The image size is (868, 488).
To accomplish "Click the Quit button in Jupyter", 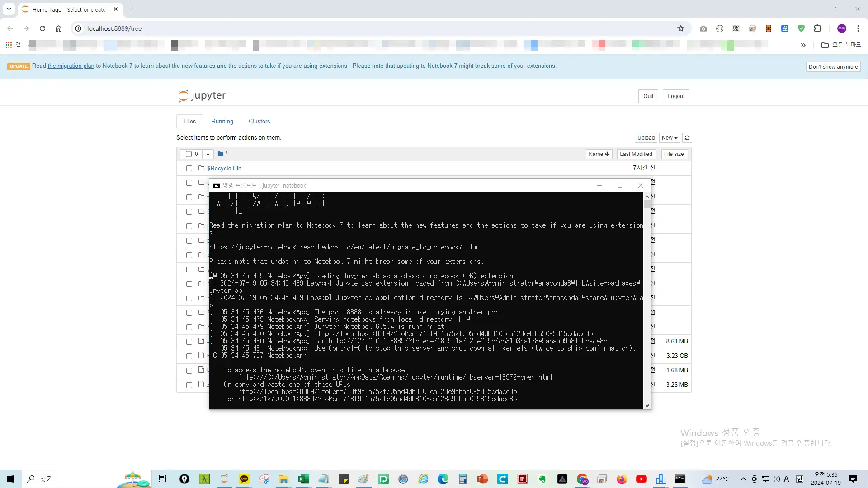I will [x=648, y=96].
